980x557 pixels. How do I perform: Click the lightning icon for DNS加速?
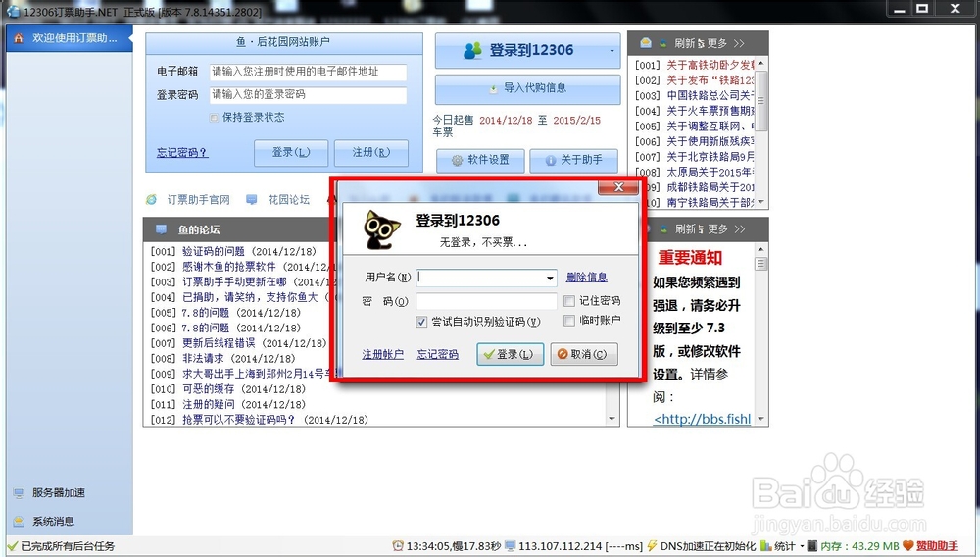tap(652, 546)
